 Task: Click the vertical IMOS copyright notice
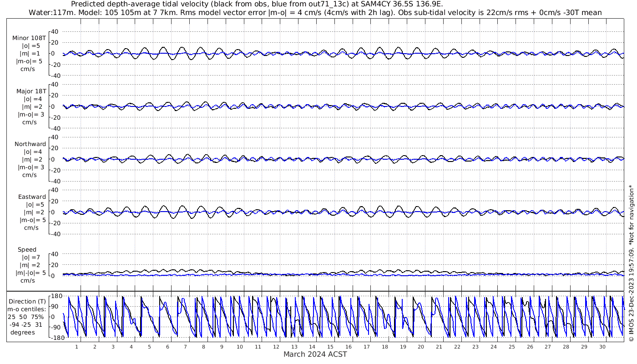tap(631, 263)
